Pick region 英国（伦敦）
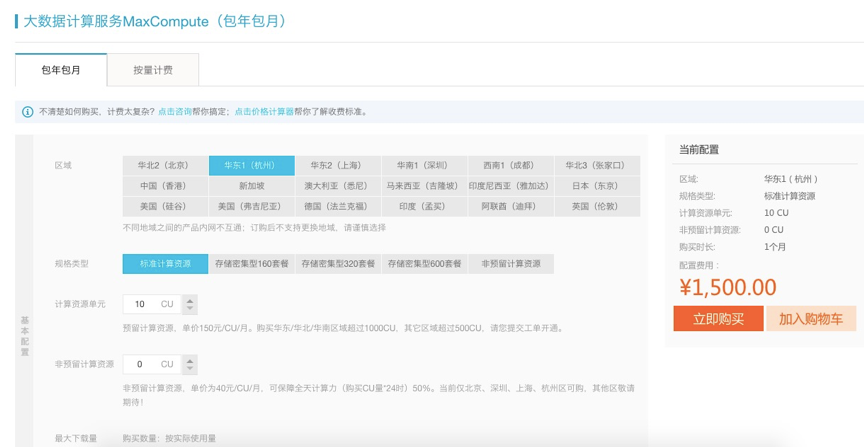This screenshot has width=864, height=447. [x=597, y=207]
